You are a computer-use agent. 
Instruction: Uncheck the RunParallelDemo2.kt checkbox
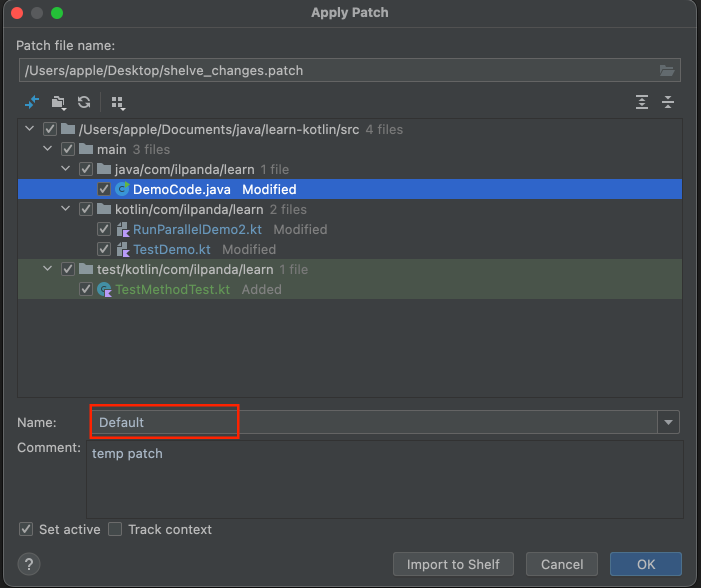[104, 229]
